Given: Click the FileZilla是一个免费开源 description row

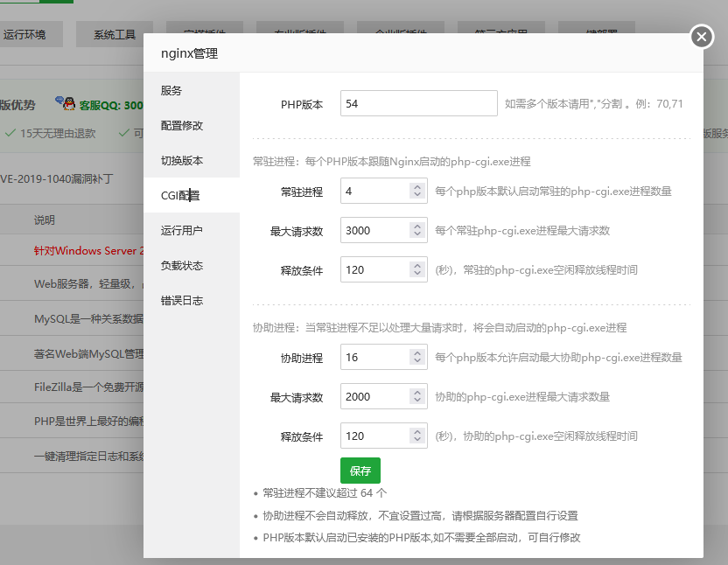Looking at the screenshot, I should 88,387.
